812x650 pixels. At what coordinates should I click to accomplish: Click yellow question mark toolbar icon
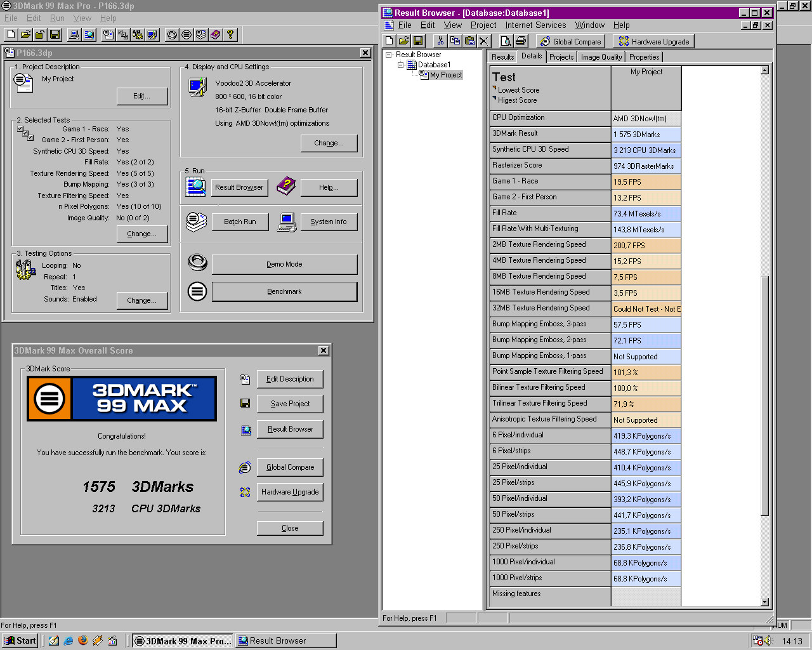230,34
